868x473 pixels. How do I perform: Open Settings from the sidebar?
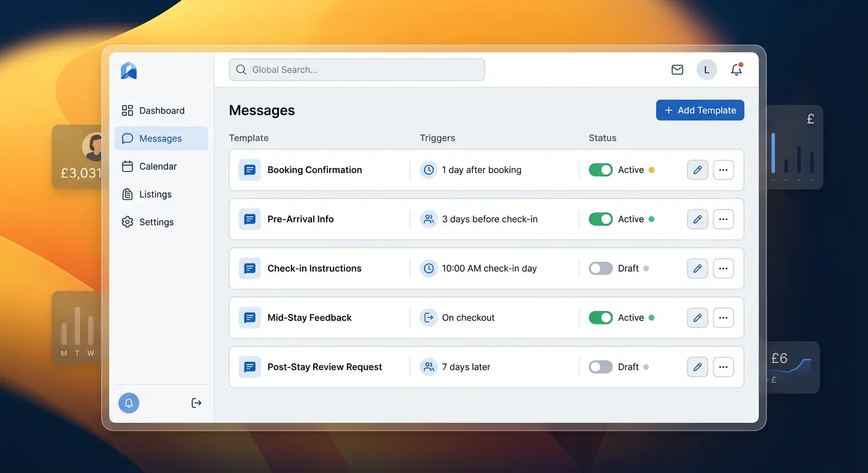pyautogui.click(x=162, y=222)
